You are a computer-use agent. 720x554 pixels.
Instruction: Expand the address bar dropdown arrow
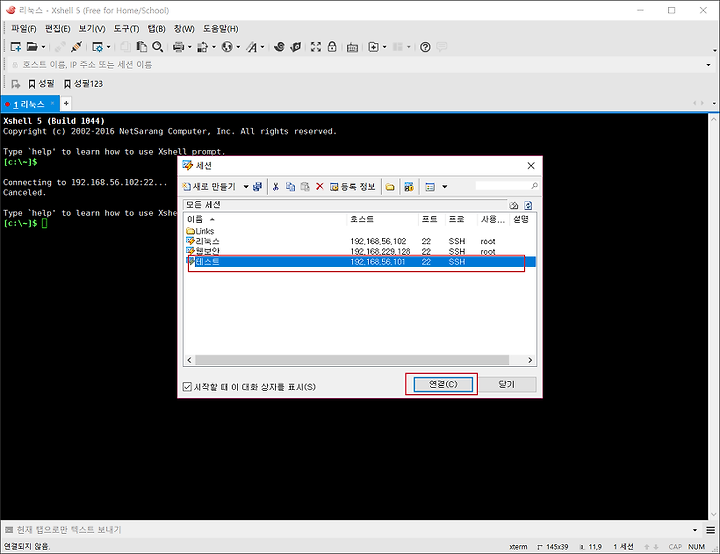[709, 65]
